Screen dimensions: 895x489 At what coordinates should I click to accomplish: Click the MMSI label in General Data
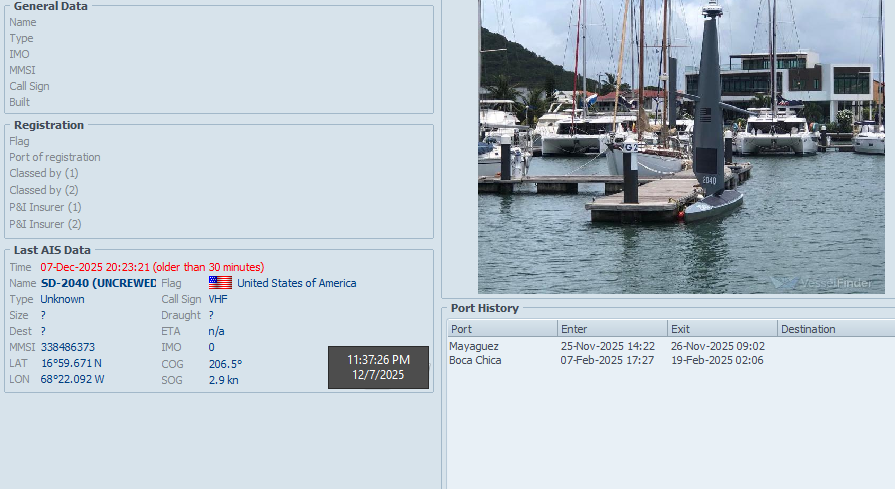tap(22, 70)
